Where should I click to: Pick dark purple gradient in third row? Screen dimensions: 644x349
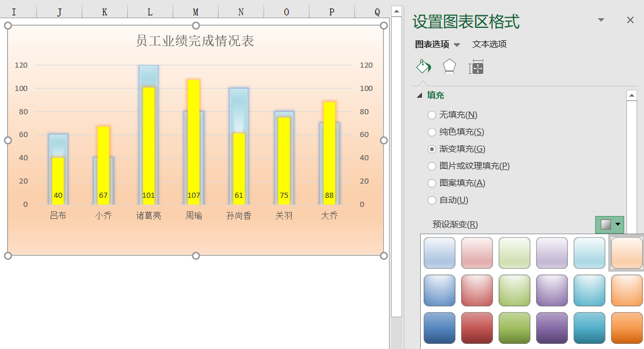click(551, 328)
